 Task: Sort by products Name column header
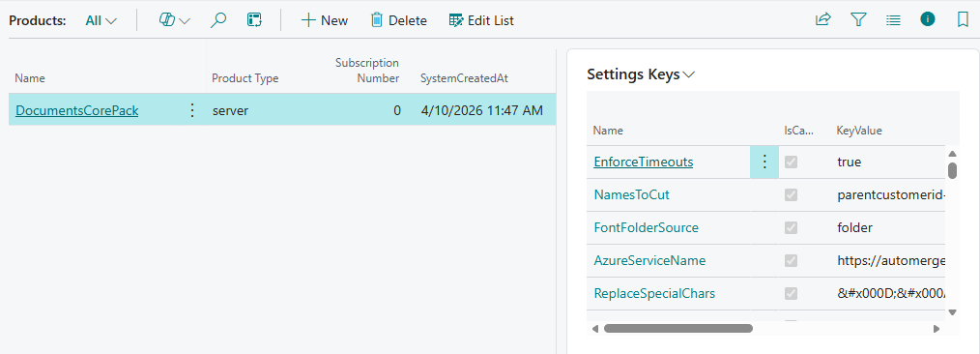tap(29, 78)
